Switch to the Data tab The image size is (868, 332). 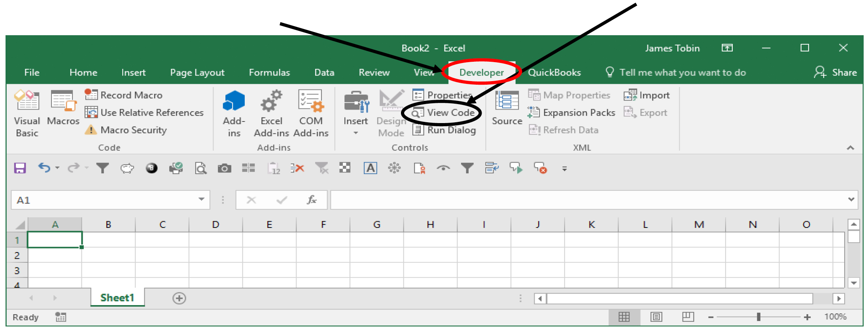point(324,72)
